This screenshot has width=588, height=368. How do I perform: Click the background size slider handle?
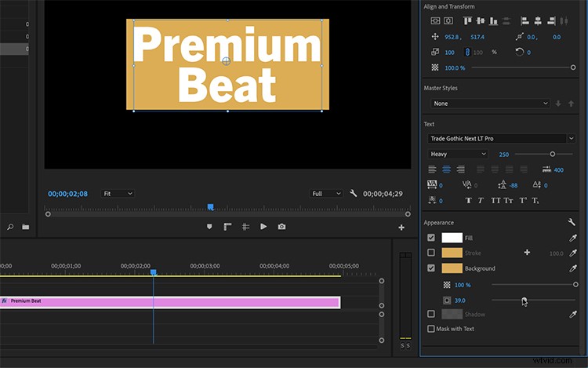pos(524,300)
